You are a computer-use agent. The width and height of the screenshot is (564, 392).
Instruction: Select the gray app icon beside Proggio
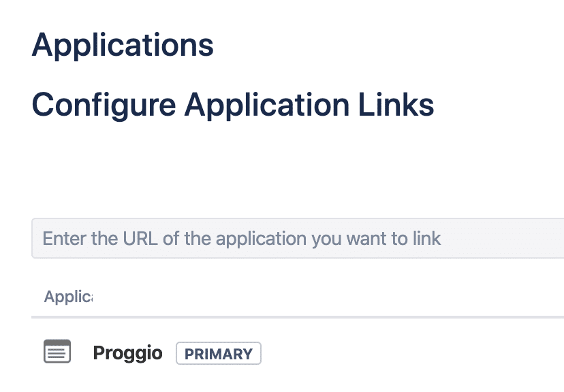(57, 351)
